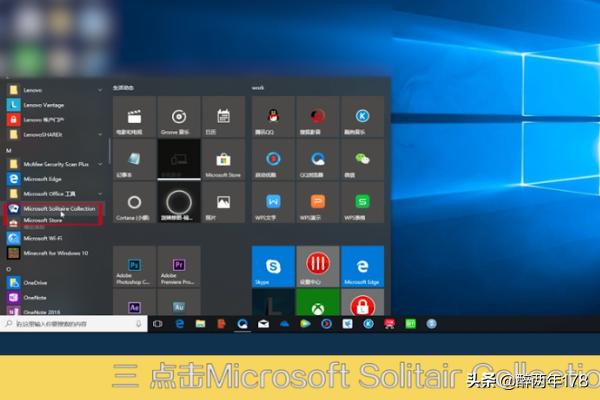Launch the QQ penguin tile
The image size is (600, 400).
273,117
